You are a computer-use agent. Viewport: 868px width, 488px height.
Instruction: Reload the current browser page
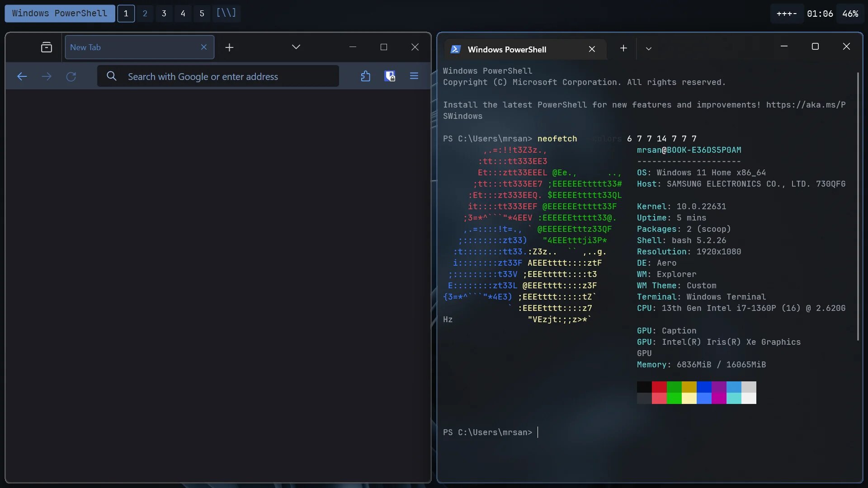(71, 76)
